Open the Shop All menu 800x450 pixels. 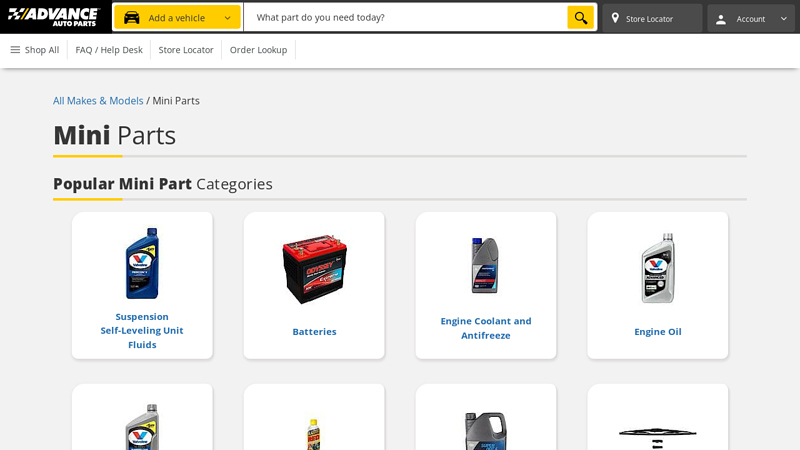(x=35, y=49)
